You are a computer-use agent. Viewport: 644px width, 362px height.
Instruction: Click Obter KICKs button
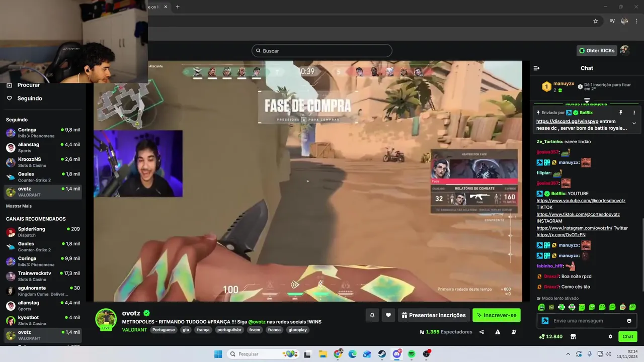(597, 50)
